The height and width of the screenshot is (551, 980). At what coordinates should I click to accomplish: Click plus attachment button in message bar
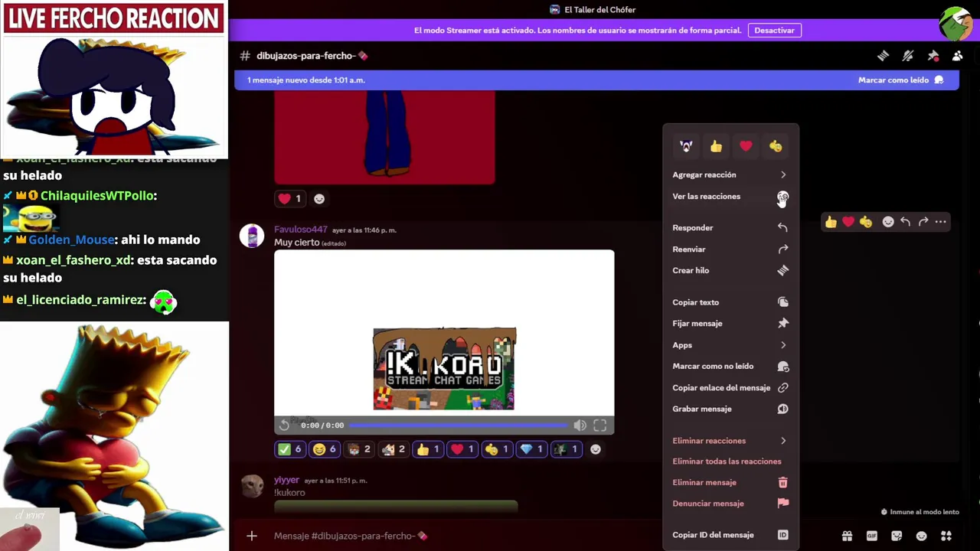coord(252,536)
